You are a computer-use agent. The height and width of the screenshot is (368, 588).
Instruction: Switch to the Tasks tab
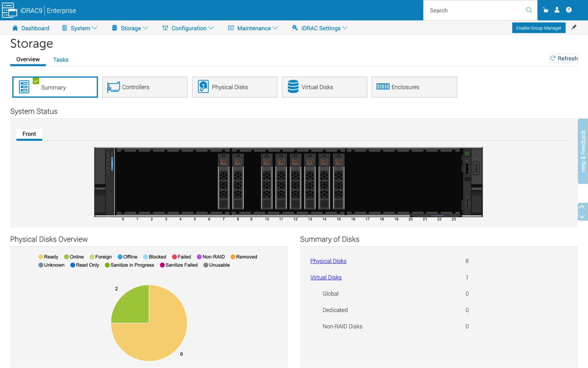click(x=61, y=59)
